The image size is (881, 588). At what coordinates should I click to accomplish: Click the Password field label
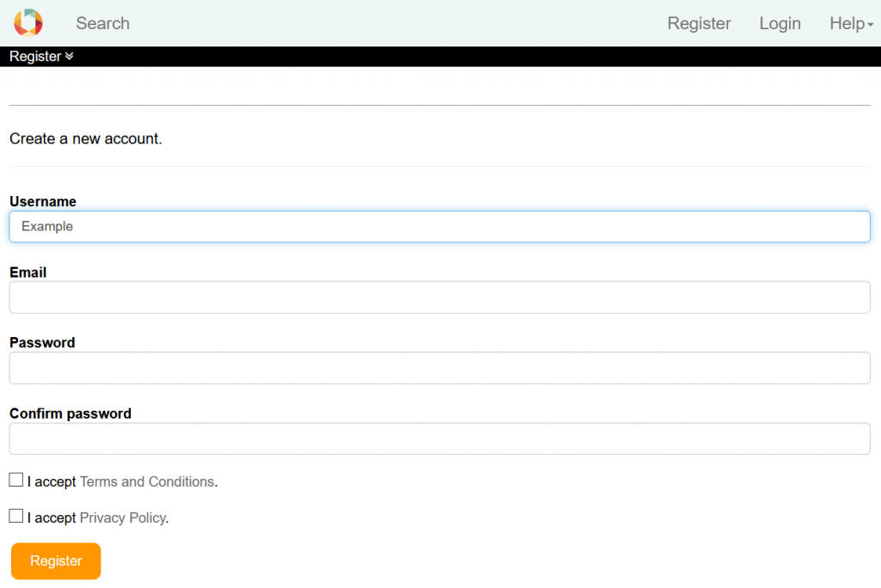42,342
